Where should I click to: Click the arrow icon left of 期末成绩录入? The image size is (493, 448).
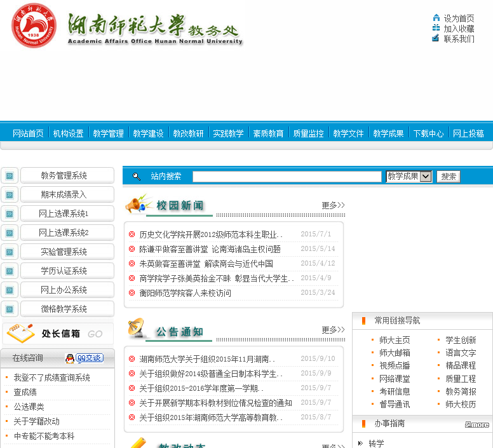(10, 195)
